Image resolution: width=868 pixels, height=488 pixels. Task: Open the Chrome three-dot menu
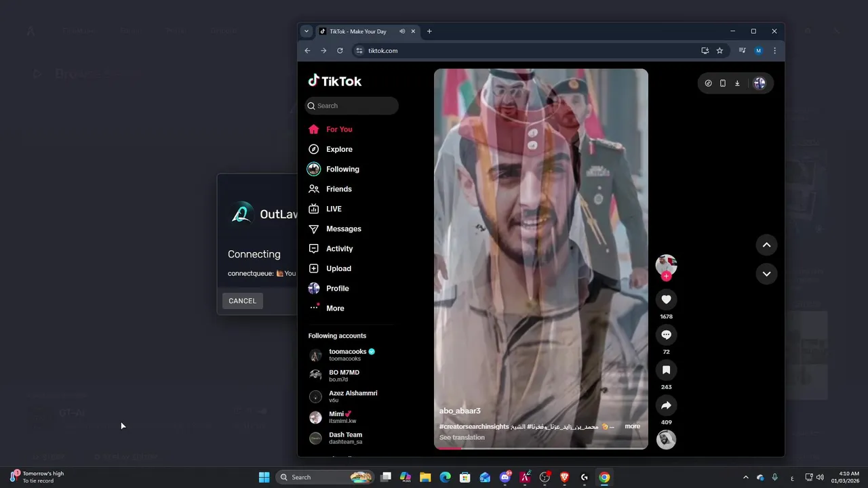pos(774,51)
